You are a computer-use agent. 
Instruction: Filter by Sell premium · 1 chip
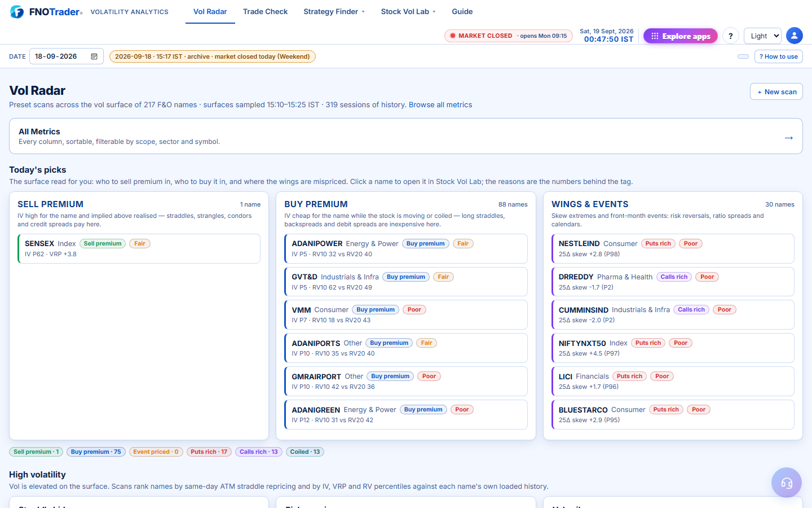[36, 452]
